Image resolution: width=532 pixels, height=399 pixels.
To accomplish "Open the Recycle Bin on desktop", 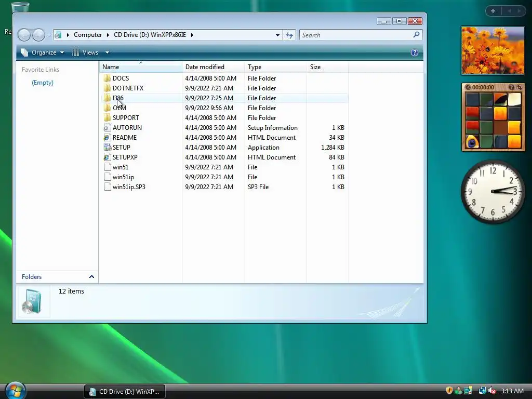I will coord(20,7).
